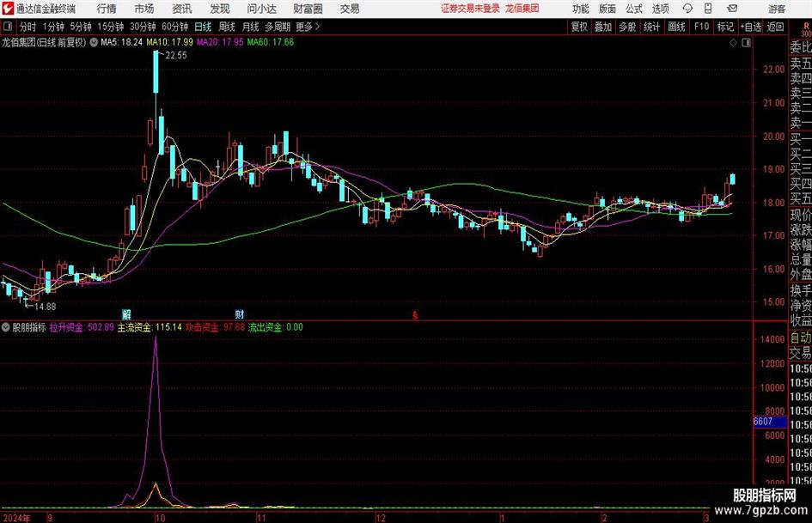The height and width of the screenshot is (523, 812).
Task: Click the 解 marker on the chart
Action: point(126,314)
